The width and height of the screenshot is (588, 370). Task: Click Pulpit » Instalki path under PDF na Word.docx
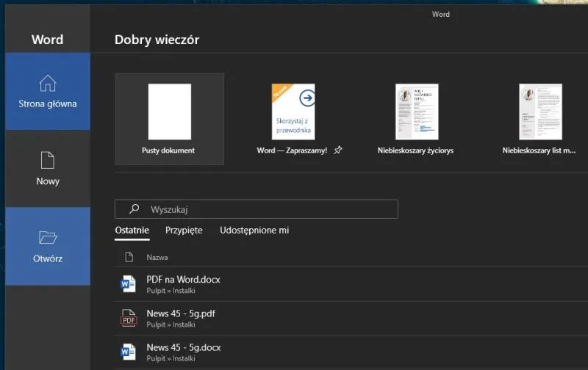coord(171,291)
